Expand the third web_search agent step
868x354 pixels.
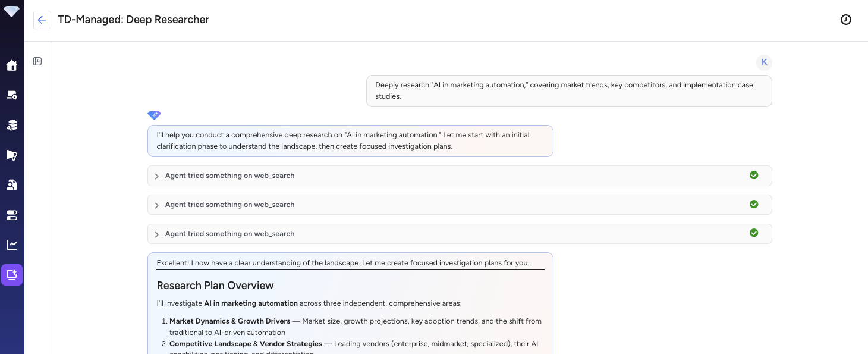pos(156,234)
